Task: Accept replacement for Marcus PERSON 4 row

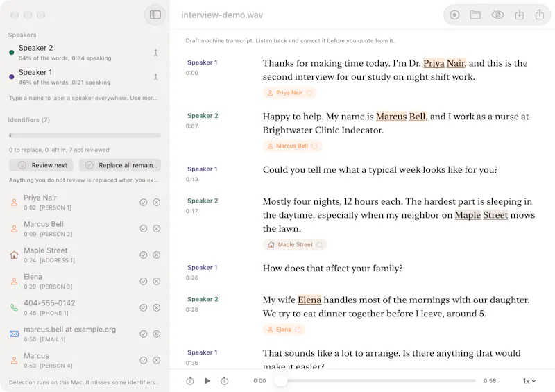Action: [144, 360]
